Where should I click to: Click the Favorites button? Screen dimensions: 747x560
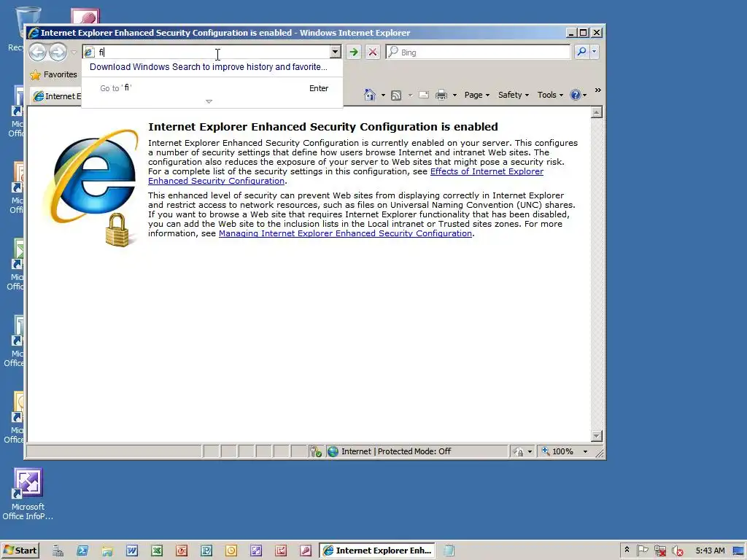54,75
